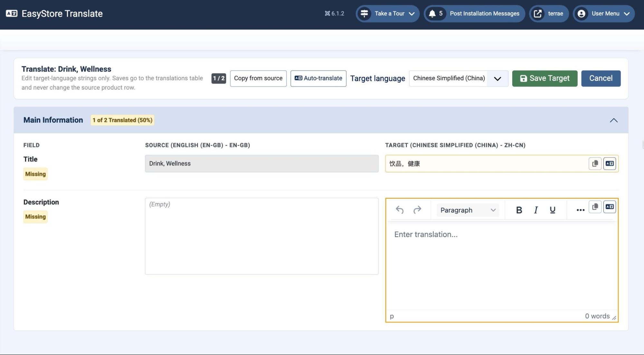Auto-translate the Description field icon
The height and width of the screenshot is (355, 644).
coord(610,207)
